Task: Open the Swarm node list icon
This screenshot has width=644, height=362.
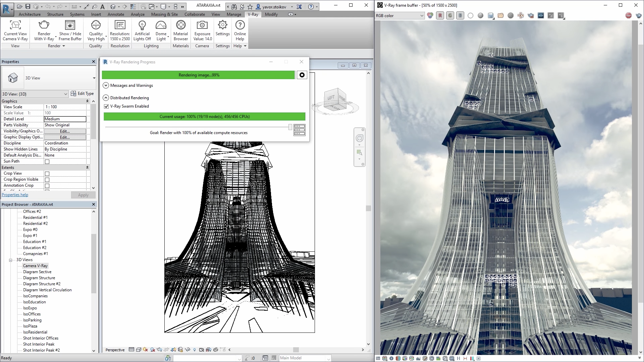Action: [299, 130]
